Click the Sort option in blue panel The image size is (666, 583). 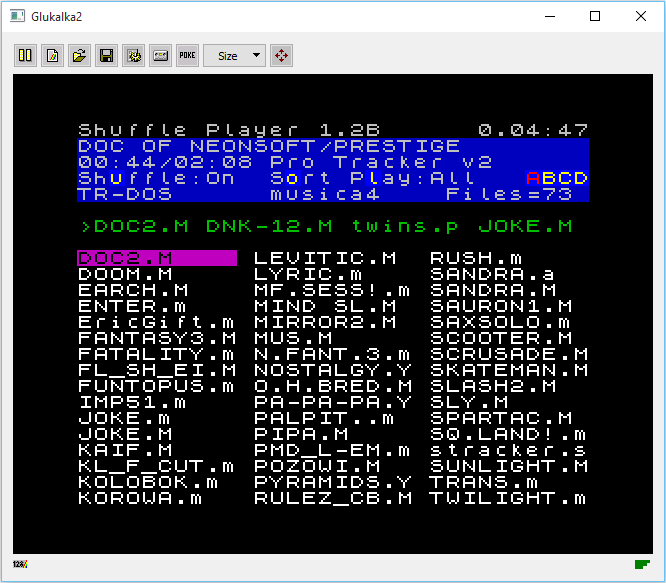point(301,178)
